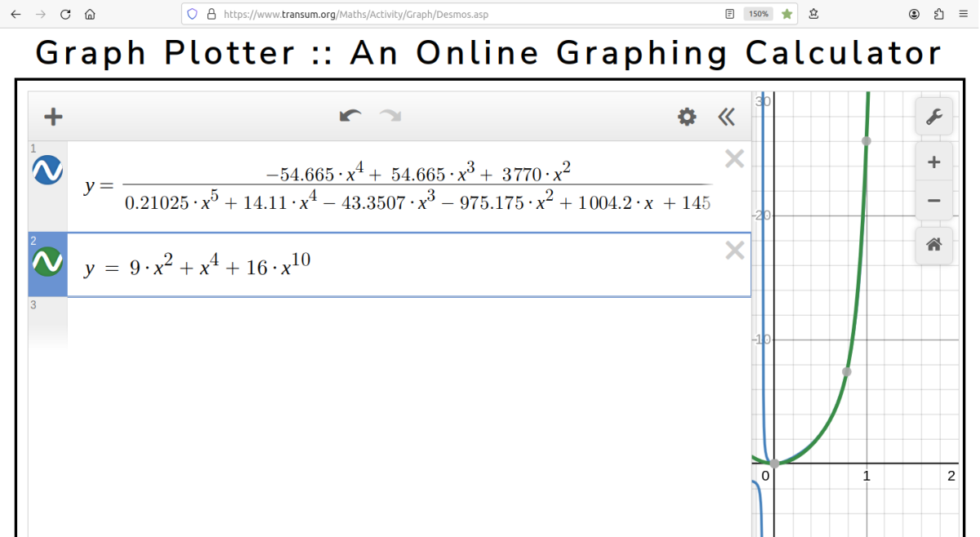Toggle reader view in address bar
This screenshot has width=980, height=537.
(730, 14)
